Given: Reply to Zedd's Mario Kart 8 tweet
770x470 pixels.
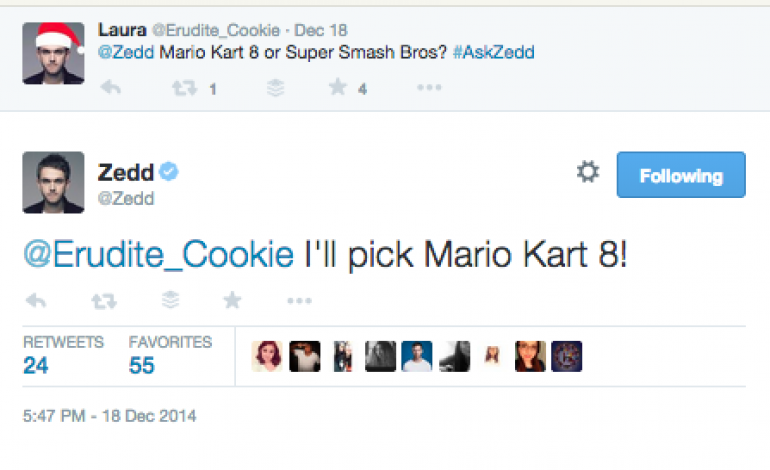Looking at the screenshot, I should pos(35,300).
